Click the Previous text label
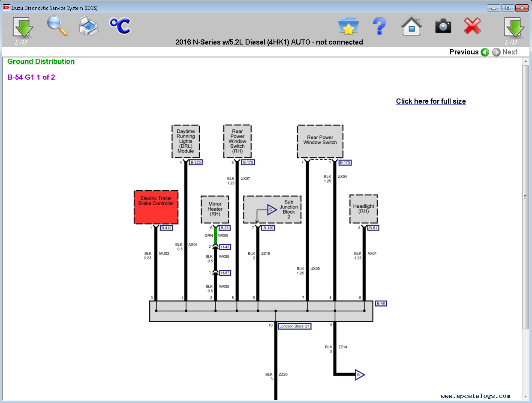Viewport: 532px width, 403px height. (464, 52)
